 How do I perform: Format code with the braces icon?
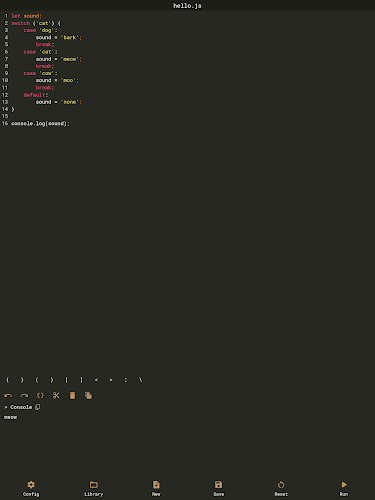(40, 396)
